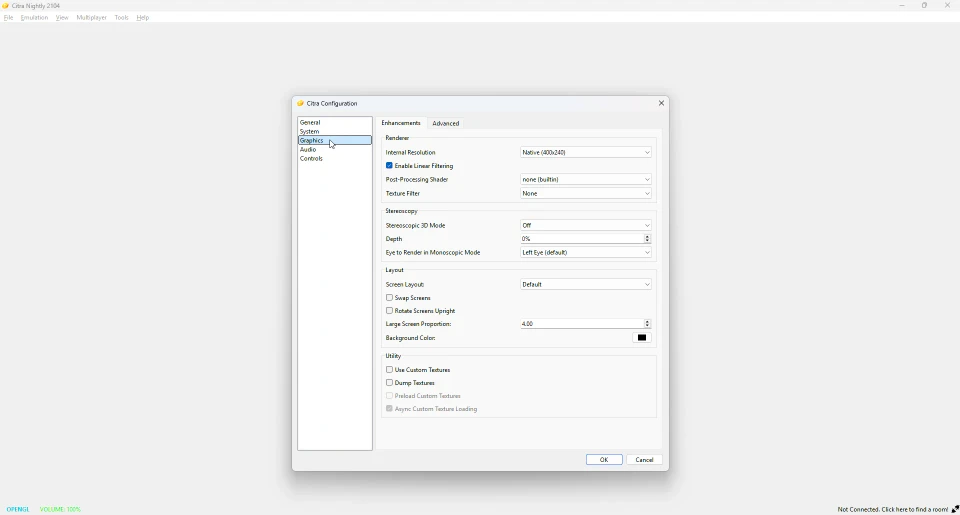Click the OPENGL renderer status indicator

(x=18, y=509)
